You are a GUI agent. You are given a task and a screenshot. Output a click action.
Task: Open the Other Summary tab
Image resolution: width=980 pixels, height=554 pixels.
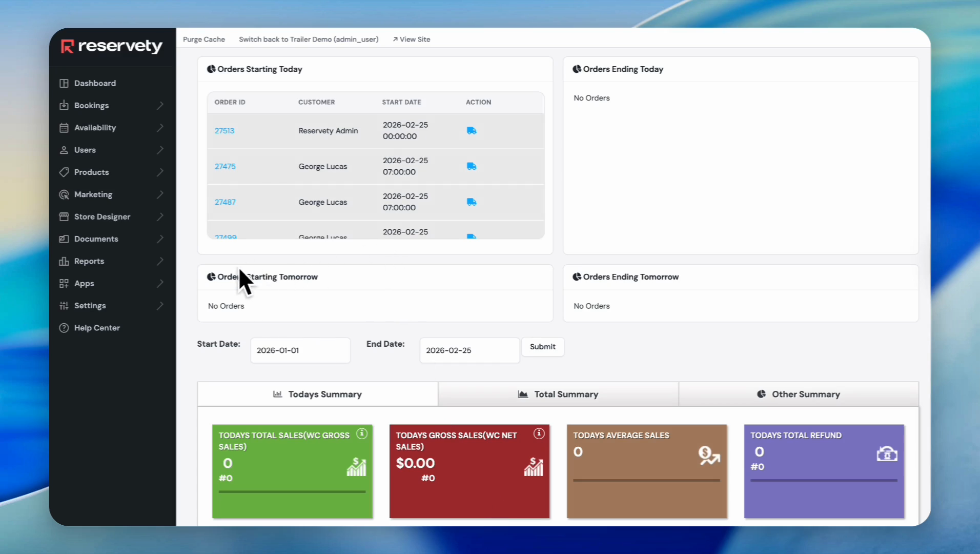pos(799,394)
